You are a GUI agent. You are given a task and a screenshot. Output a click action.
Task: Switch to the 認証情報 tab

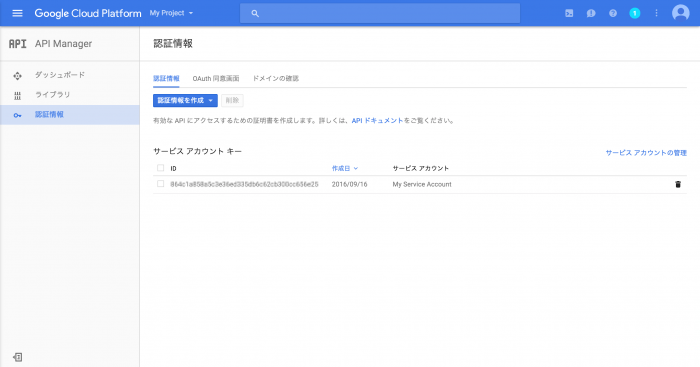(166, 79)
